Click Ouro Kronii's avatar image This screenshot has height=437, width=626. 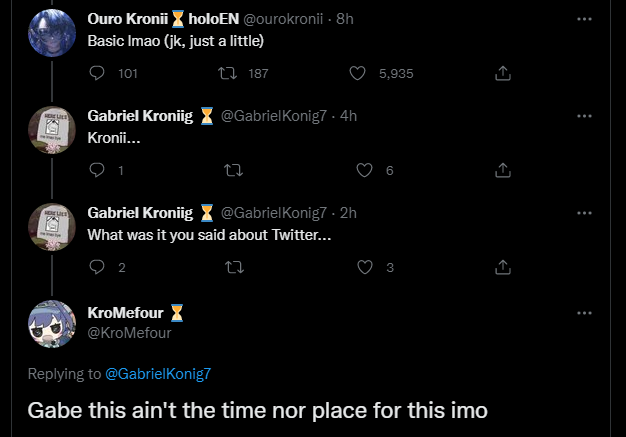[x=51, y=32]
